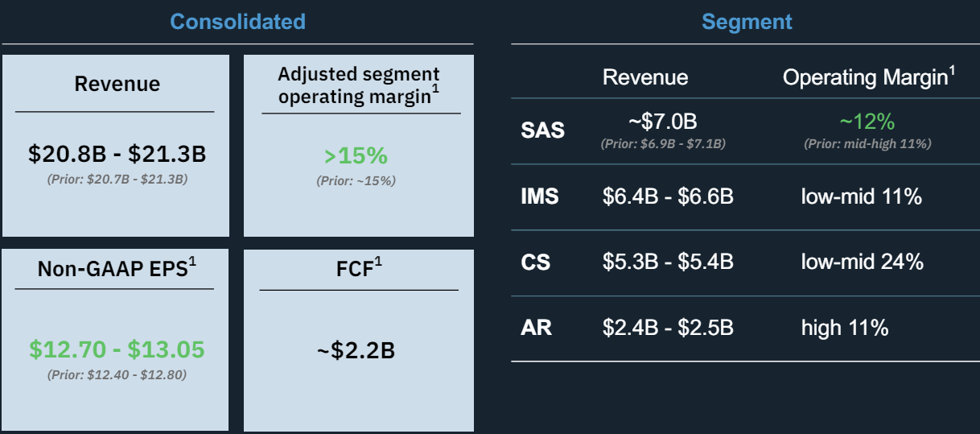Viewport: 980px width, 434px height.
Task: Click the Consolidated section heading
Action: 237,21
